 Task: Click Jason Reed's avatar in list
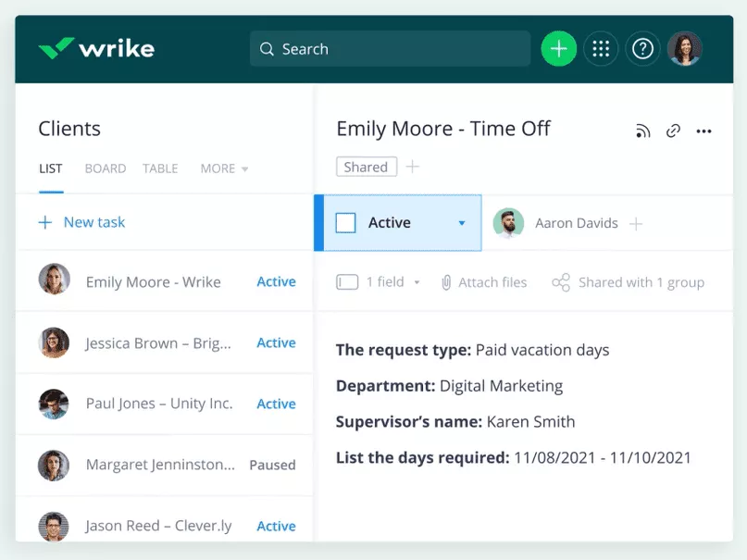(54, 527)
